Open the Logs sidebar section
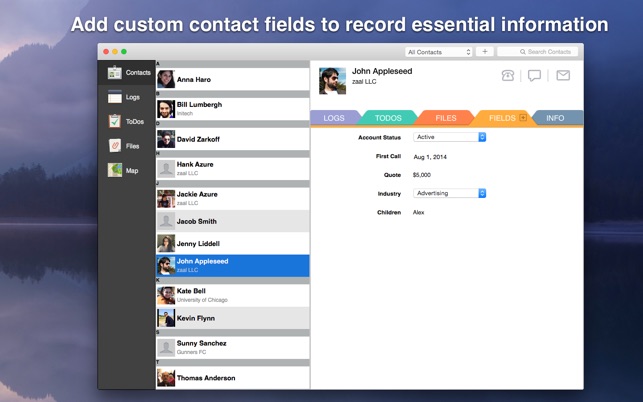Screen dimensions: 643x402 click(x=126, y=97)
